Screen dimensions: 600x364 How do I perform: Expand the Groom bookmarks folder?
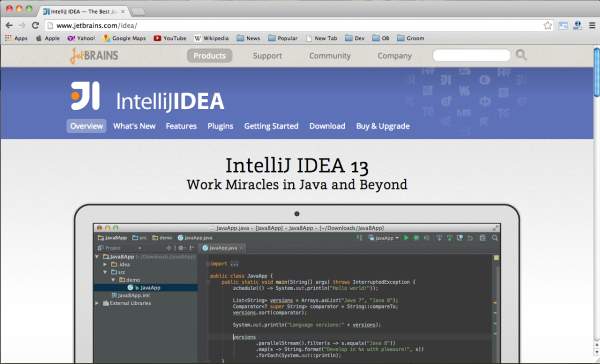[x=411, y=38]
